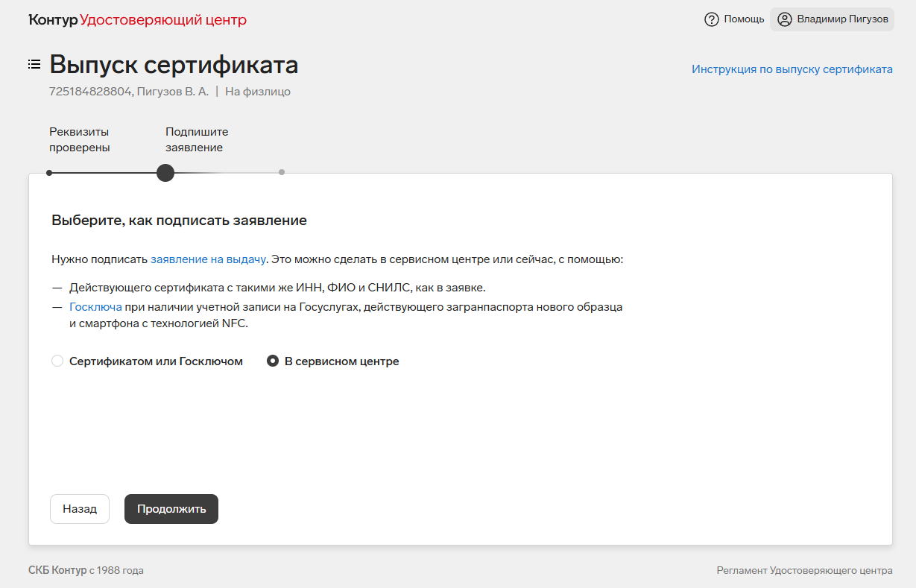
Task: Click the large current step circle marker
Action: [x=165, y=173]
